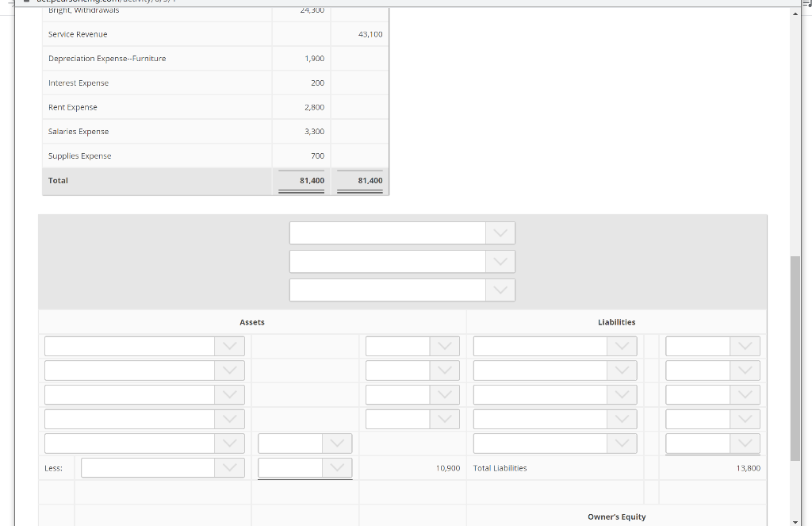Open the last Liabilities amount dropdown

coord(745,443)
